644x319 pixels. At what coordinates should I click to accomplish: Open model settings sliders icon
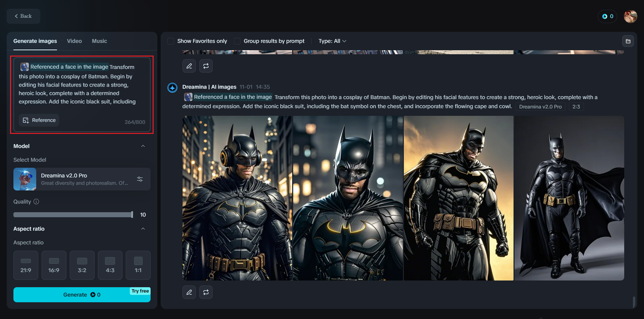(140, 179)
